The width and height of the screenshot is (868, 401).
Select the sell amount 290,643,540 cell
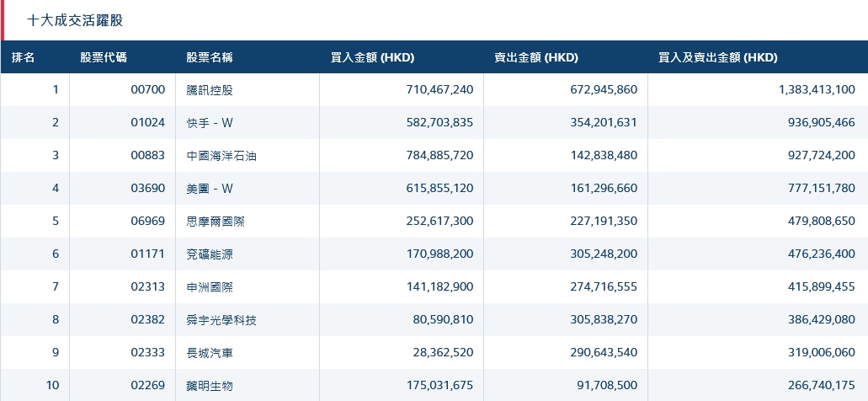(x=597, y=353)
